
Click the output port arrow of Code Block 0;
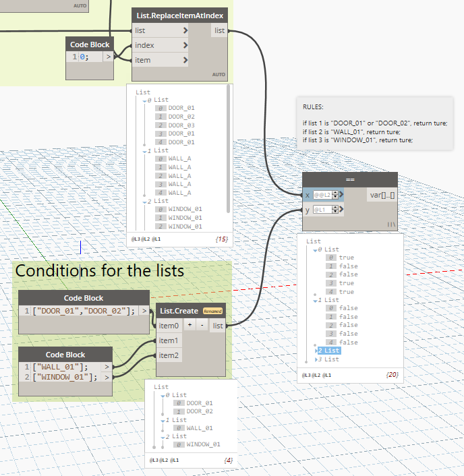click(x=108, y=57)
